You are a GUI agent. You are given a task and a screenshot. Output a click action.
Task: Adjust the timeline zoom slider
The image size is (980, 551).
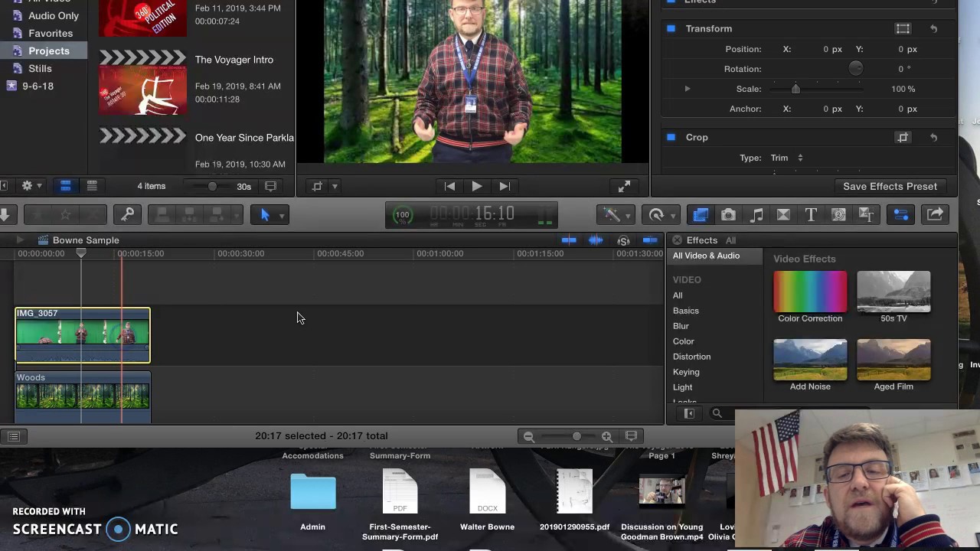(x=577, y=436)
